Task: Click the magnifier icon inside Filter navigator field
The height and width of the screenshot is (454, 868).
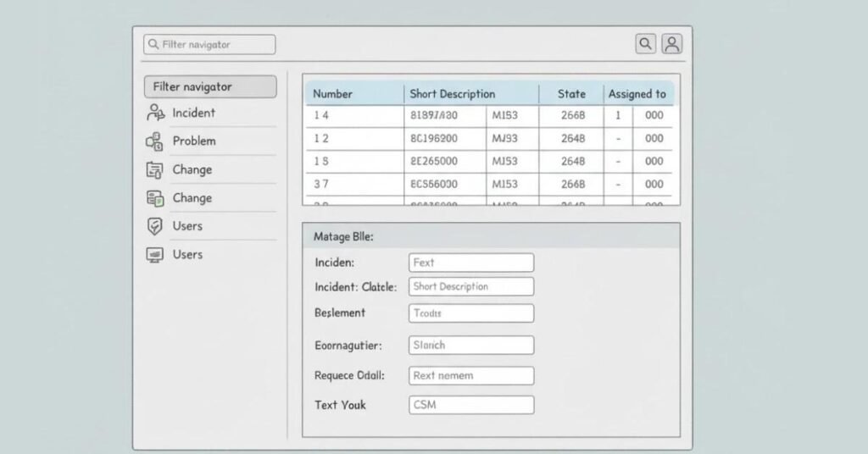Action: click(x=153, y=44)
